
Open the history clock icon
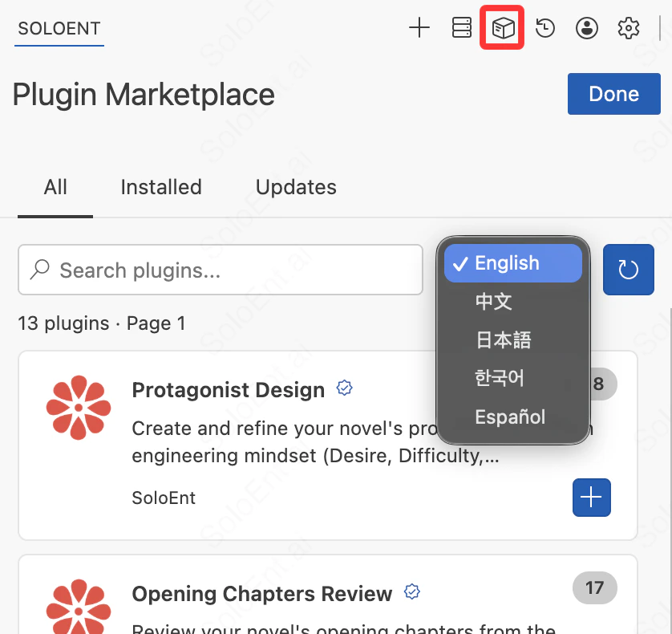point(545,28)
